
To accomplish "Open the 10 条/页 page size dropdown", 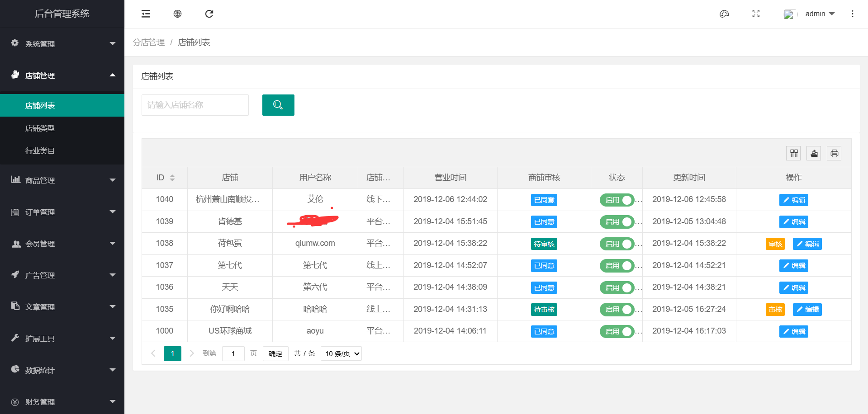I will click(x=341, y=354).
